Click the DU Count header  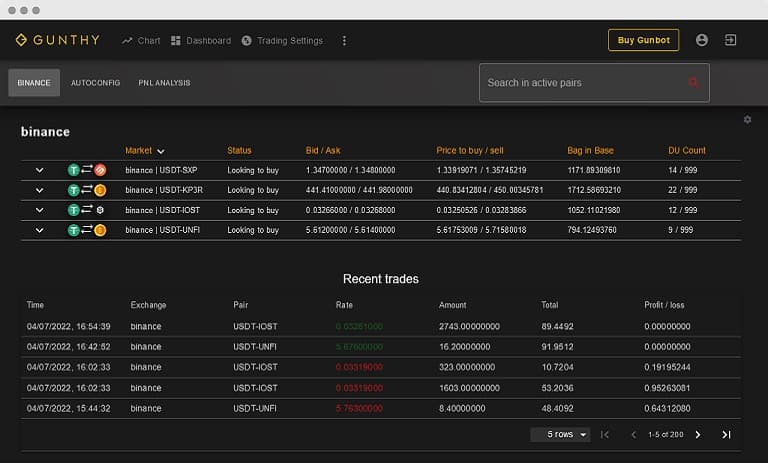point(687,151)
